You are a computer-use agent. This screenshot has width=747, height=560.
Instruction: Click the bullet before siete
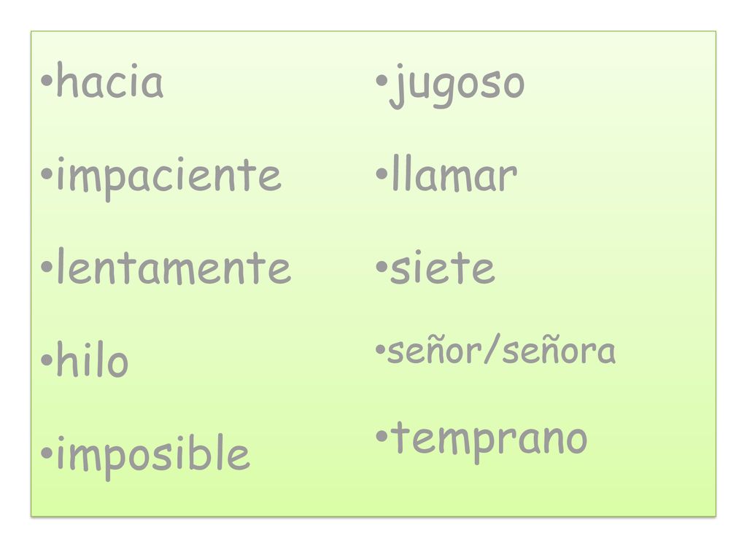[382, 266]
